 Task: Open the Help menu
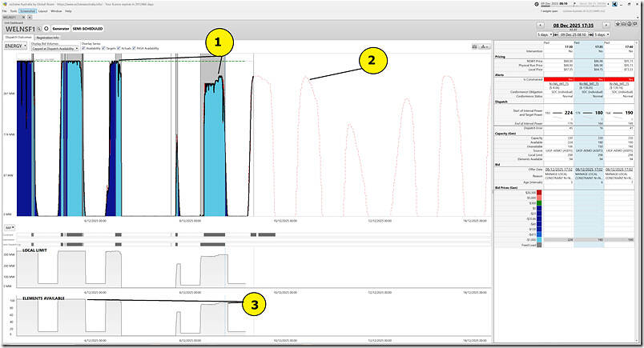tap(68, 11)
